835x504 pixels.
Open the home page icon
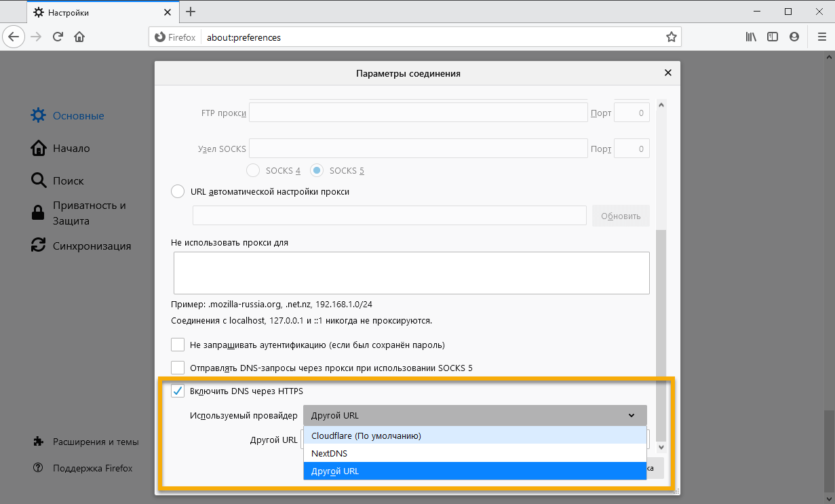(x=79, y=37)
